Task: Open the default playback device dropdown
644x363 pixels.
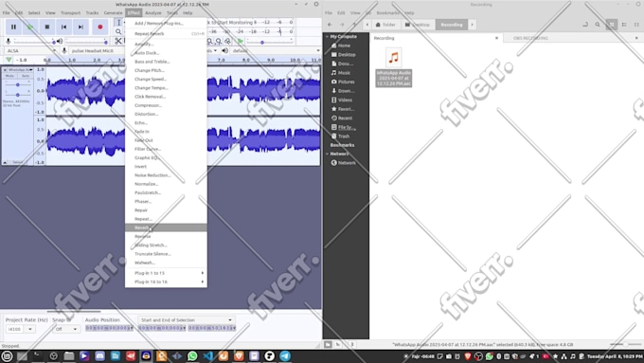Action: pos(276,50)
